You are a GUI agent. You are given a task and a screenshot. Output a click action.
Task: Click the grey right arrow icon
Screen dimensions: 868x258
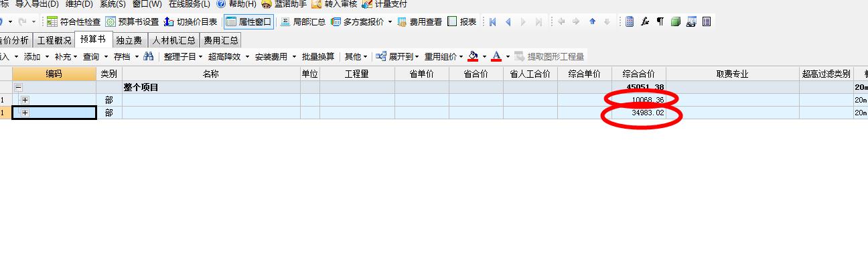coord(576,21)
